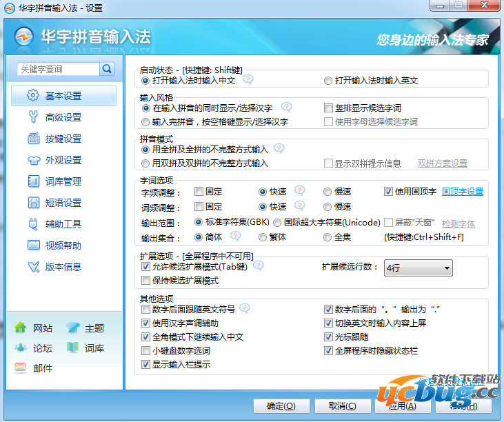Click the 基本设置 gear icon
The image size is (504, 422).
pyautogui.click(x=33, y=95)
